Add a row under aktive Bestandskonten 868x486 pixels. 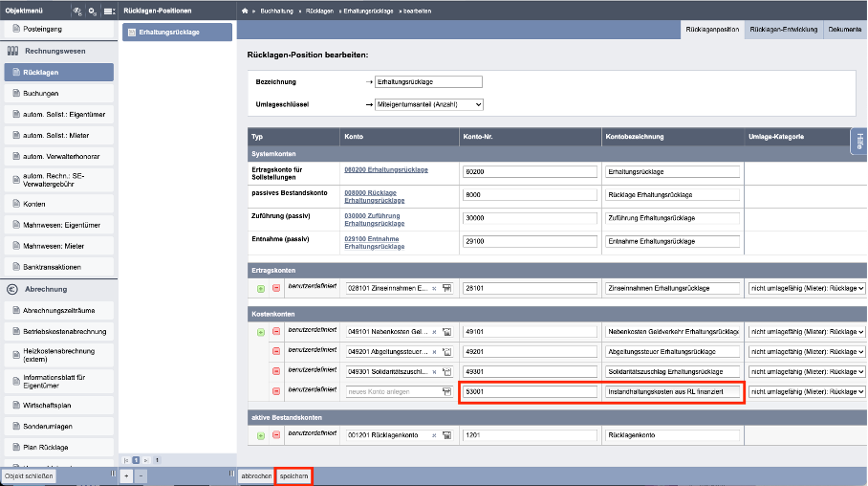coord(261,435)
